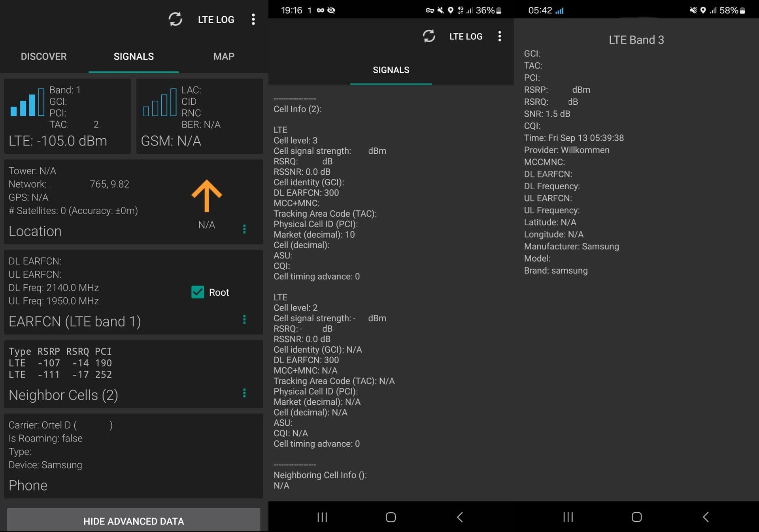Open the Neighbor Cells card options menu
759x532 pixels.
tap(244, 393)
